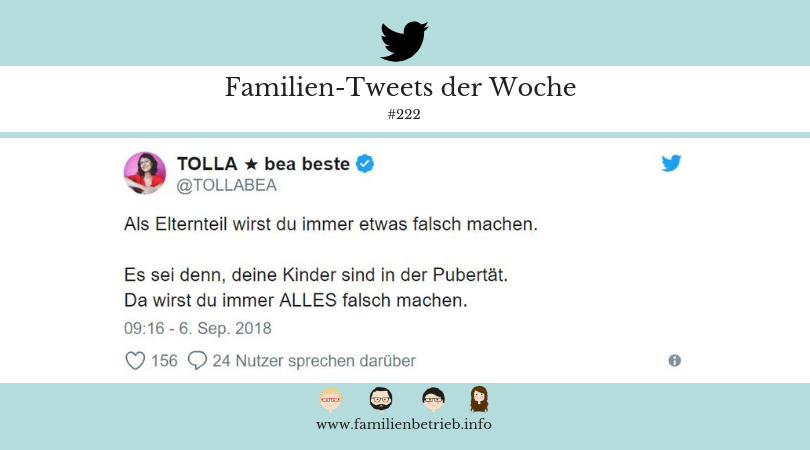Open the @TOLLABEA handle
The height and width of the screenshot is (450, 810).
[x=227, y=185]
